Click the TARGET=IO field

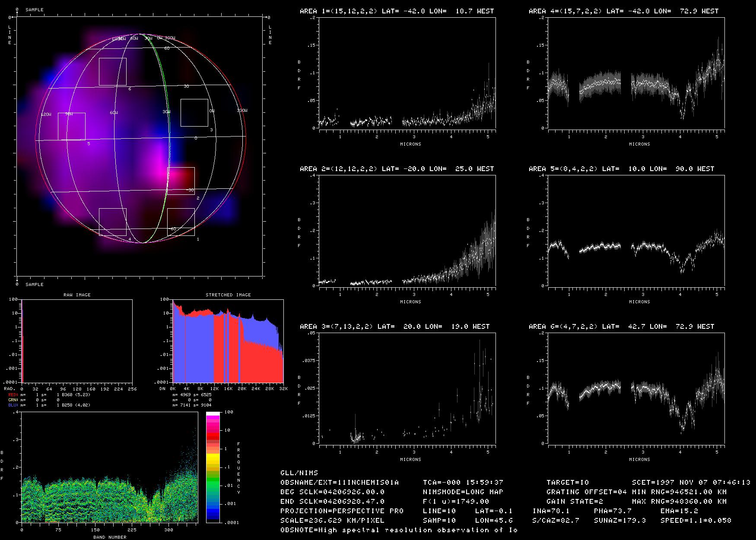coord(568,483)
